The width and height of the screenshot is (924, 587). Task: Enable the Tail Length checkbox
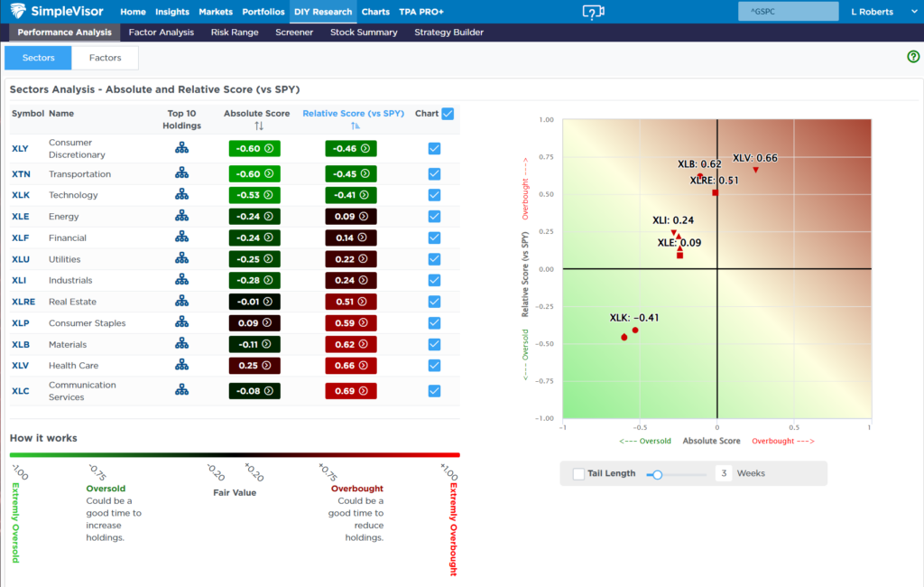[578, 474]
